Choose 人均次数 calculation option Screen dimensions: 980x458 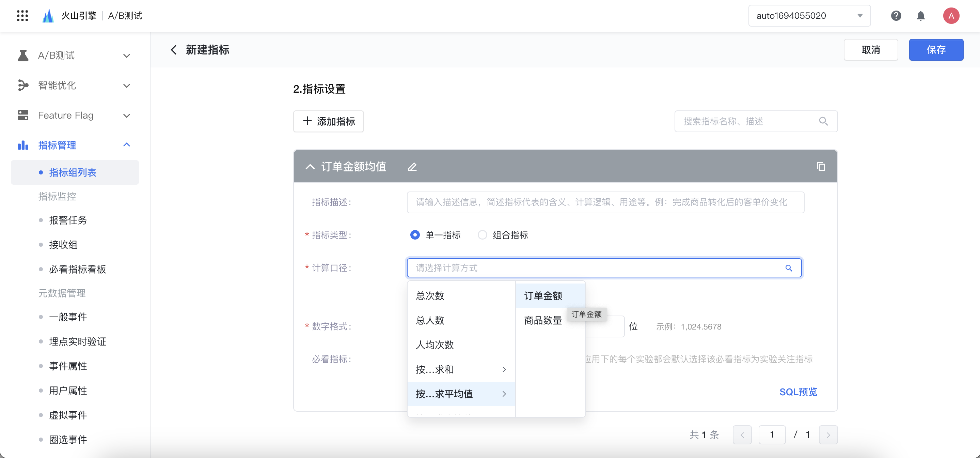[461, 345]
